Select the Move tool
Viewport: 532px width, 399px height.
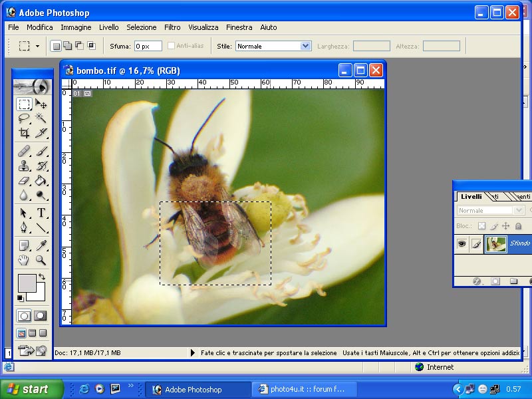pos(41,104)
